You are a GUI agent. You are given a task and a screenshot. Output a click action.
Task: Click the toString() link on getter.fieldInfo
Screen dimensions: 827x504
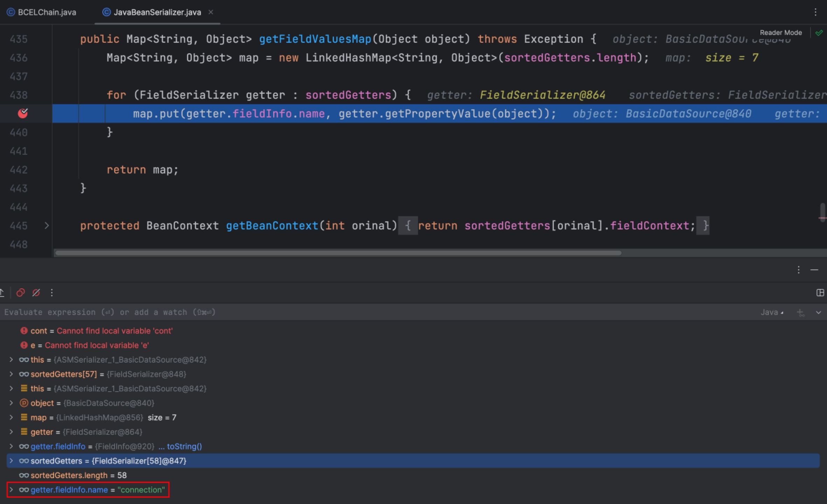(184, 446)
